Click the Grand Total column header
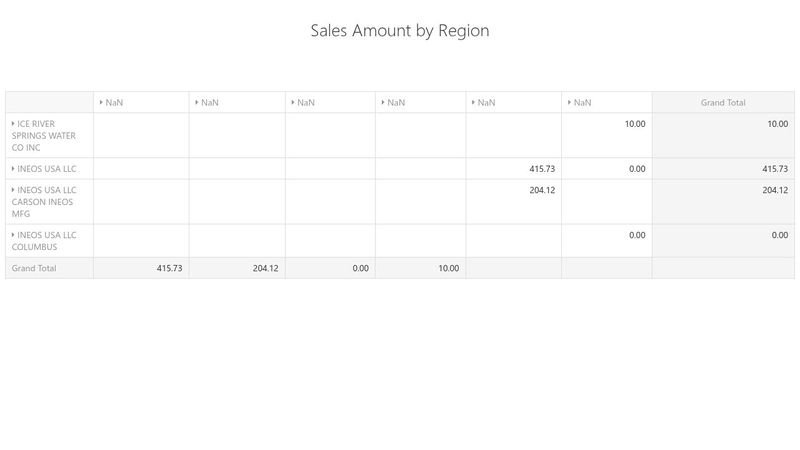The width and height of the screenshot is (800, 450). pos(722,102)
